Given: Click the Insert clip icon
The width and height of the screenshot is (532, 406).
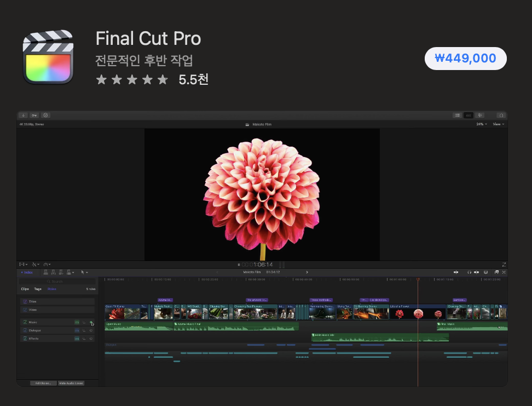Looking at the screenshot, I should 53,272.
